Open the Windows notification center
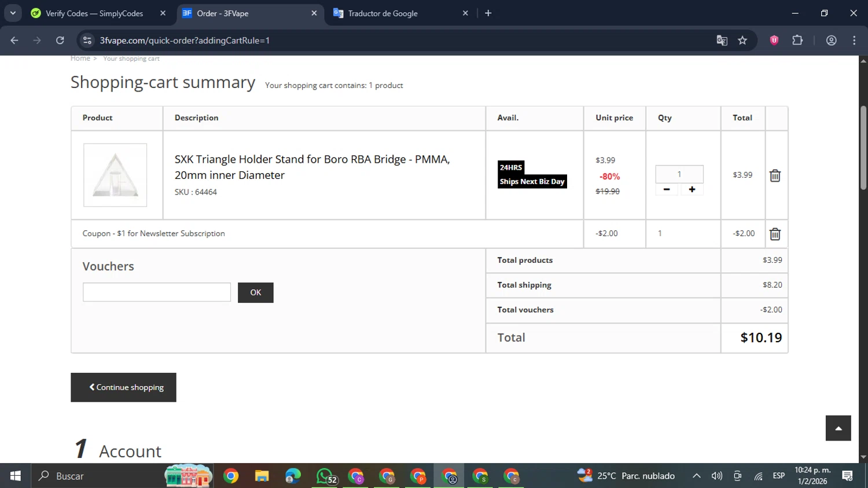868x488 pixels. click(x=848, y=476)
